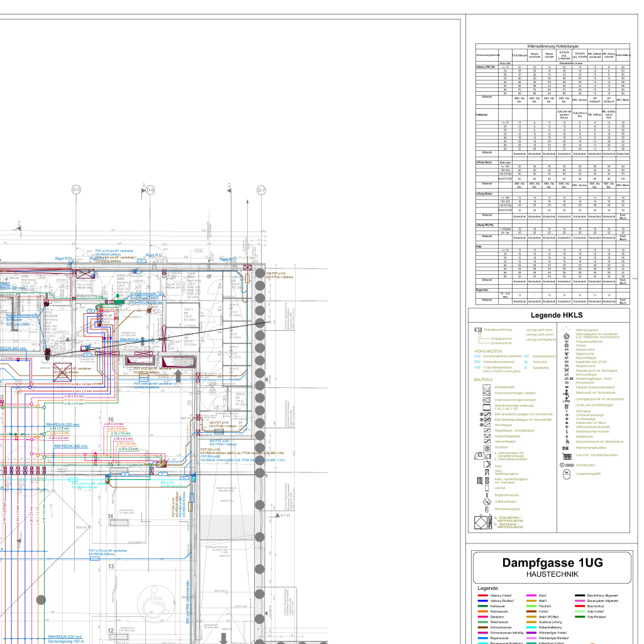
Task: Select the room number '13' on the plan
Action: coord(111,567)
